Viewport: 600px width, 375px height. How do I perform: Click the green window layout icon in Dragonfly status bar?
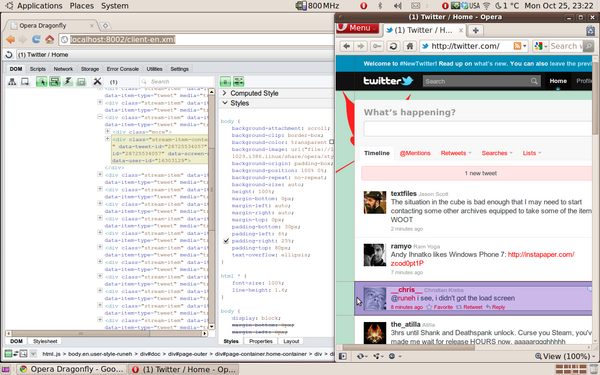click(x=8, y=354)
